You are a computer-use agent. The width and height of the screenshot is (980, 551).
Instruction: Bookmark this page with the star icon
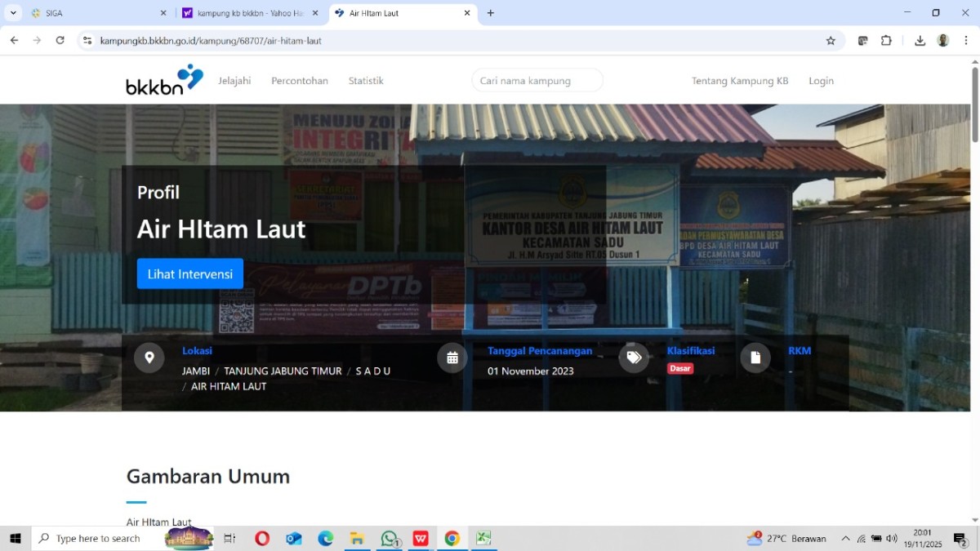tap(831, 41)
